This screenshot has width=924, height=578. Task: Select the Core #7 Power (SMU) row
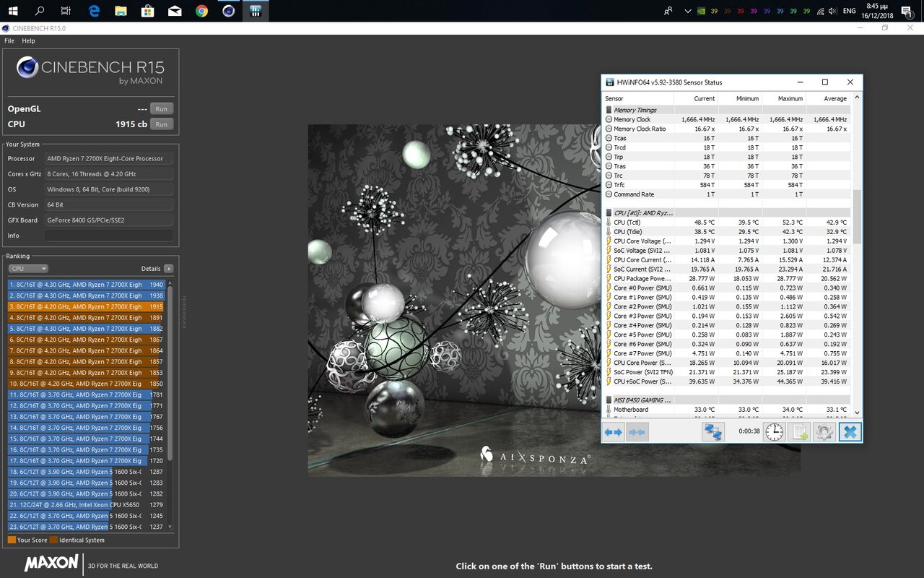coord(728,353)
